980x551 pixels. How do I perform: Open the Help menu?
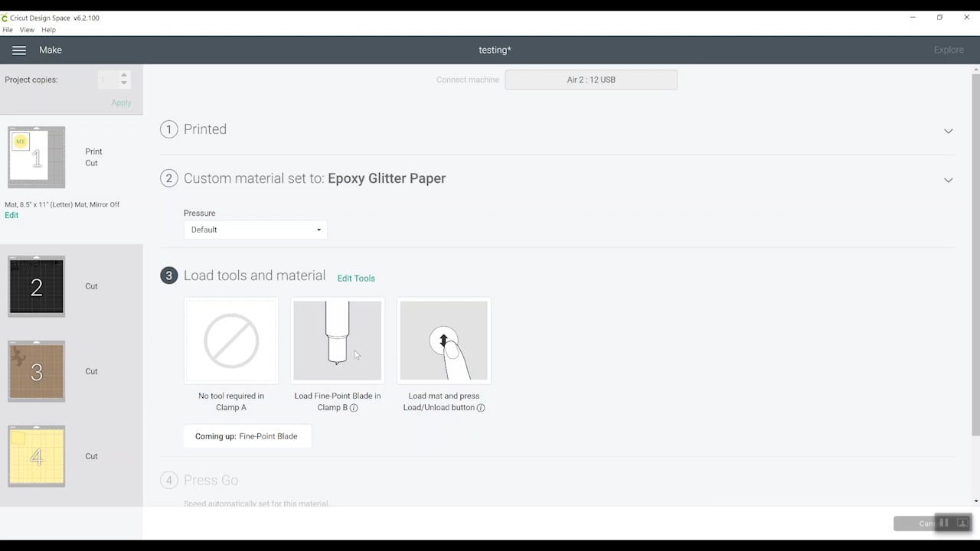48,30
